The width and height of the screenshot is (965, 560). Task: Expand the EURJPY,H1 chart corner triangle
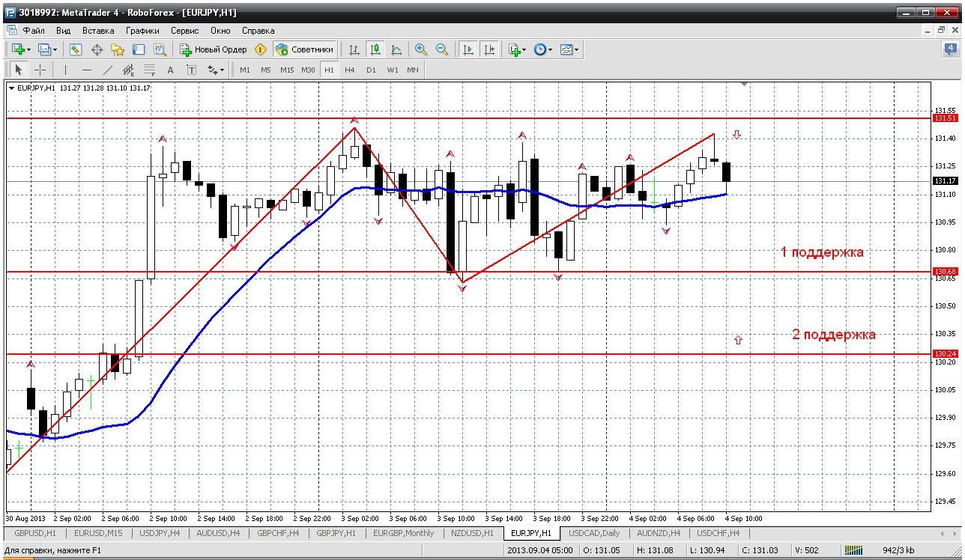(x=12, y=88)
